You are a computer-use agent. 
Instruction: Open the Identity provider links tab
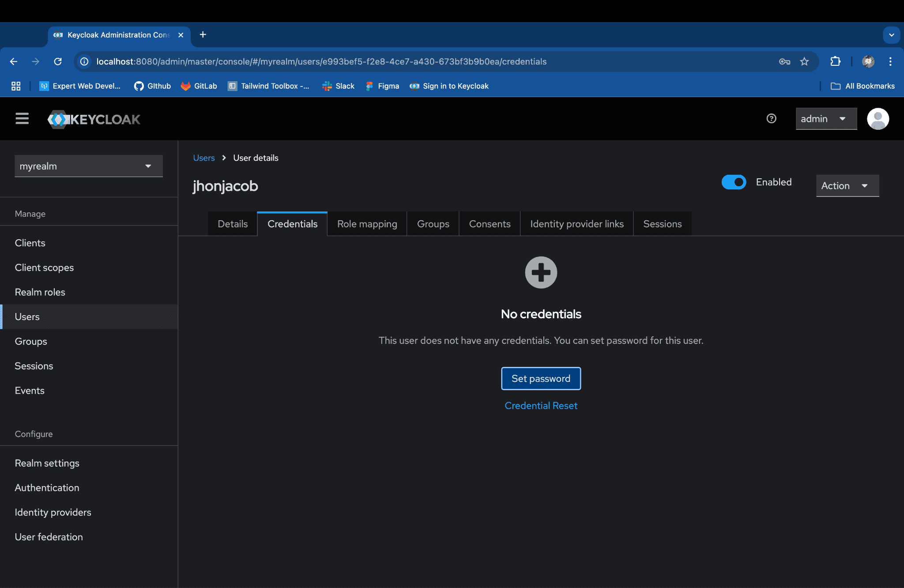pyautogui.click(x=576, y=224)
